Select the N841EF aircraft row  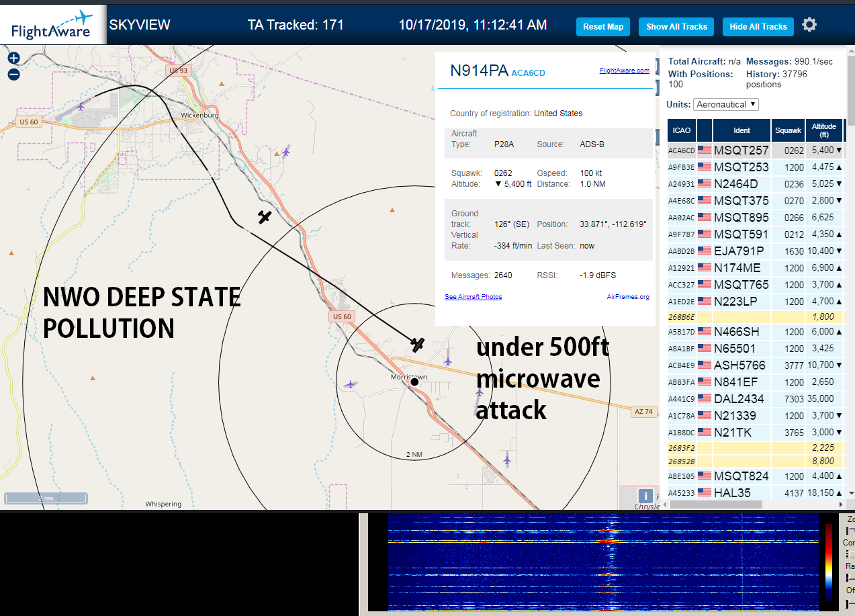(756, 382)
